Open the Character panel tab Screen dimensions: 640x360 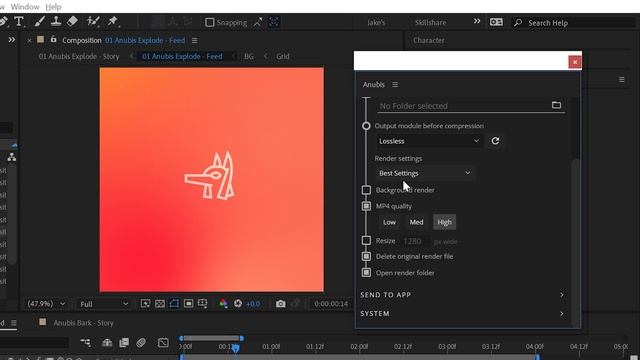pos(429,40)
